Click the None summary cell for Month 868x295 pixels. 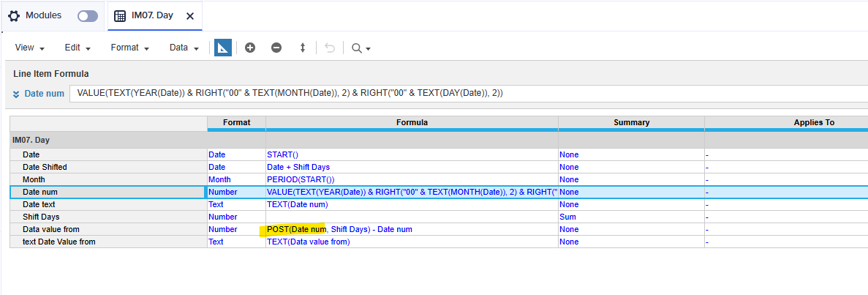(631, 179)
